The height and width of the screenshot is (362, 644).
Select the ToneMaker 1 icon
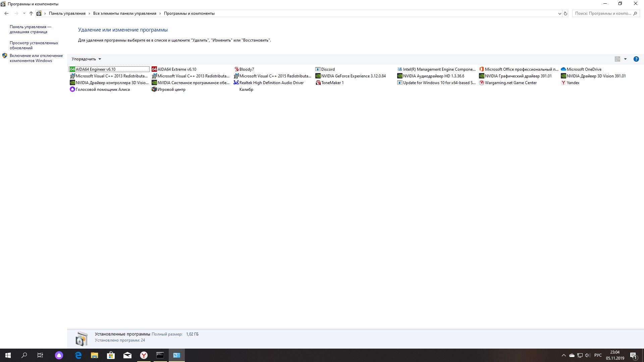point(318,83)
